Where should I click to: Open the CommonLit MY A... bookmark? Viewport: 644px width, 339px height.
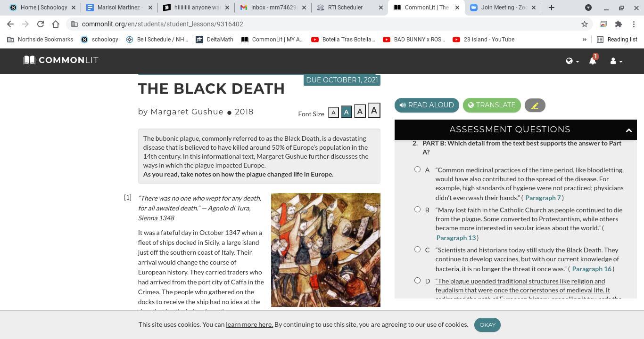[272, 40]
